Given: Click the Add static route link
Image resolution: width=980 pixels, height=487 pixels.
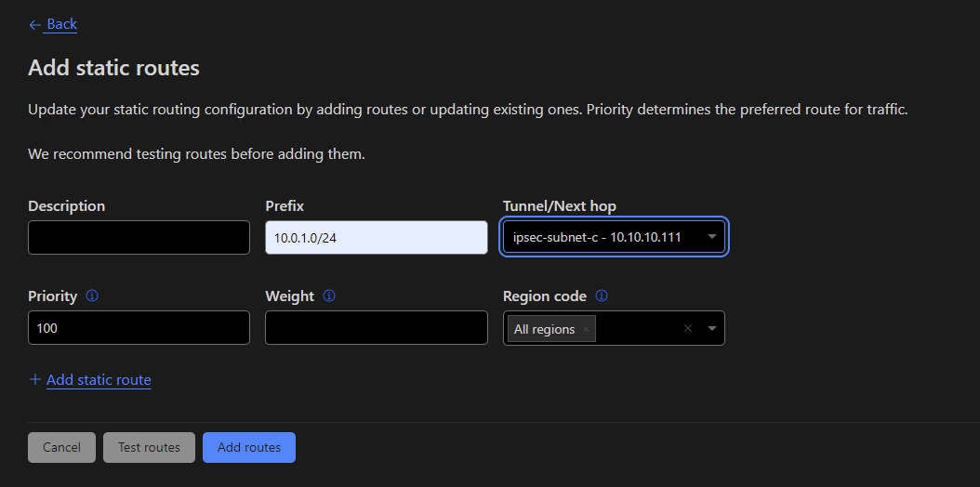Looking at the screenshot, I should [99, 379].
